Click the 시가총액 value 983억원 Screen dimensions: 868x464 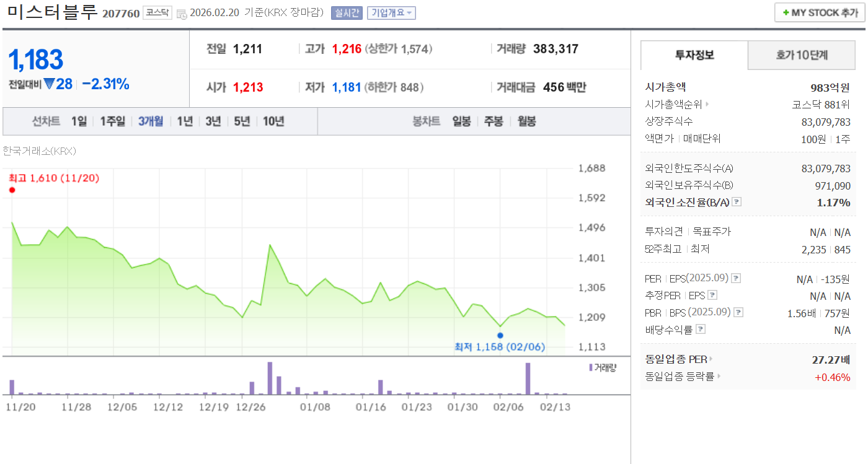(830, 87)
